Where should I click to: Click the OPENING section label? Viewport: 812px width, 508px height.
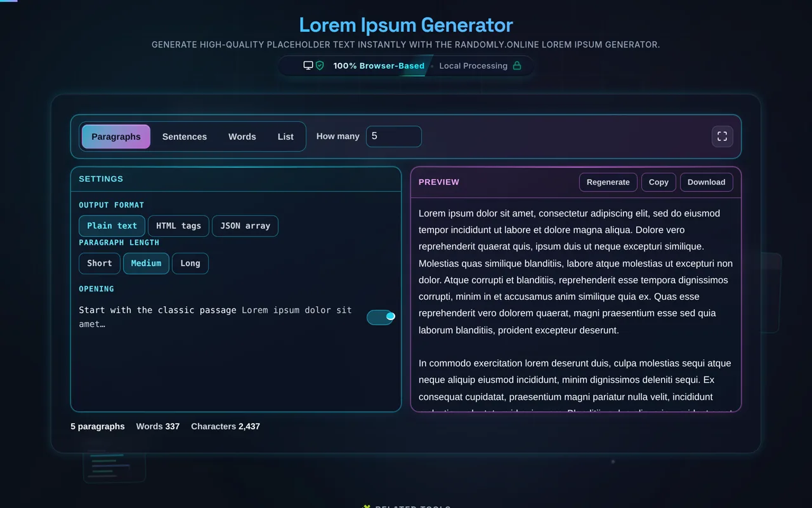pos(96,289)
